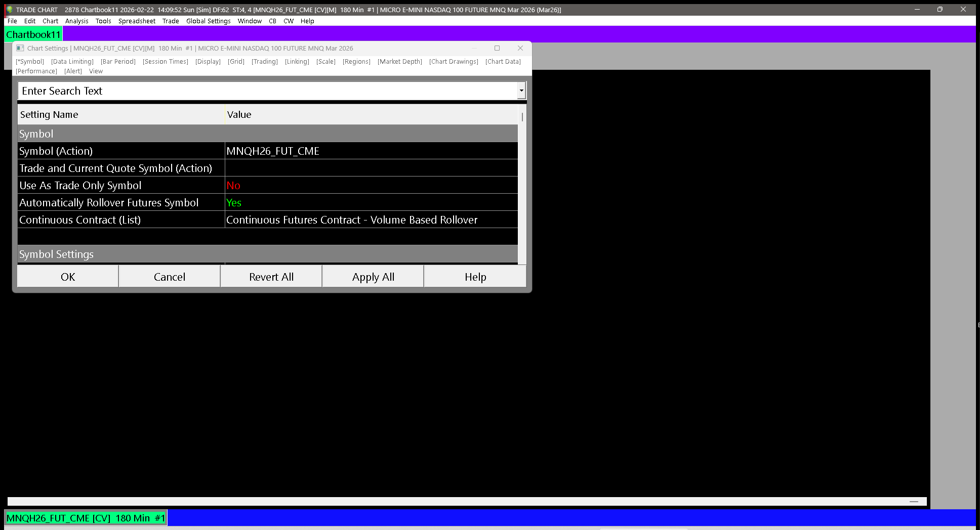This screenshot has height=530, width=980.
Task: Click the Symbol Settings section header
Action: [x=268, y=254]
